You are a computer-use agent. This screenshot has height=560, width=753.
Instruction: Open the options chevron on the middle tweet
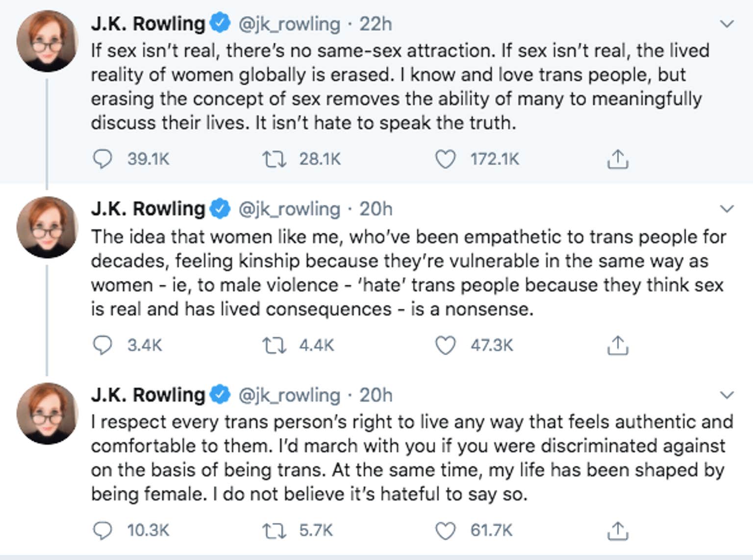[727, 208]
